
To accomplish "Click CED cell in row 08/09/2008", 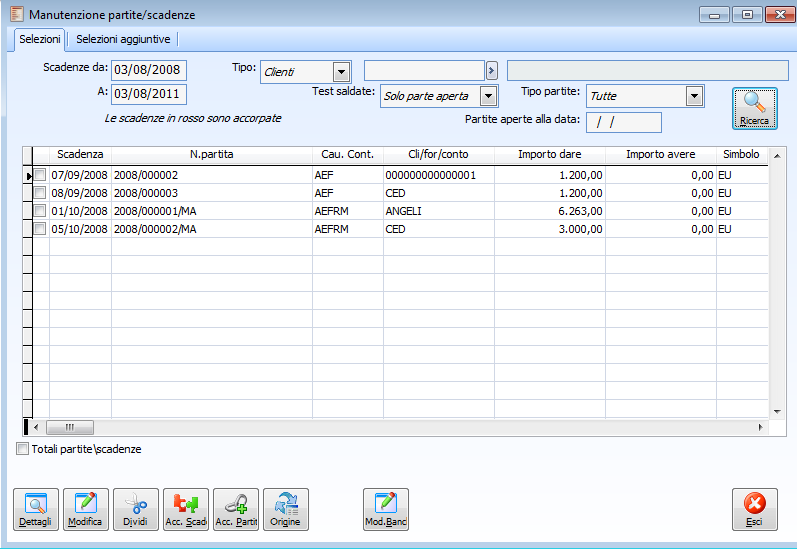I will point(439,193).
